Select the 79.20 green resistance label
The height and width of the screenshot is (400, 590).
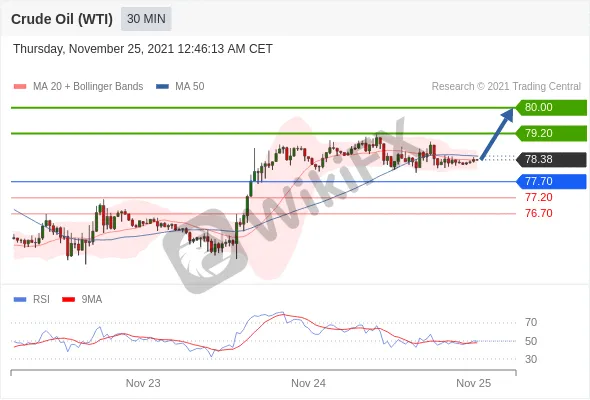[x=551, y=133]
